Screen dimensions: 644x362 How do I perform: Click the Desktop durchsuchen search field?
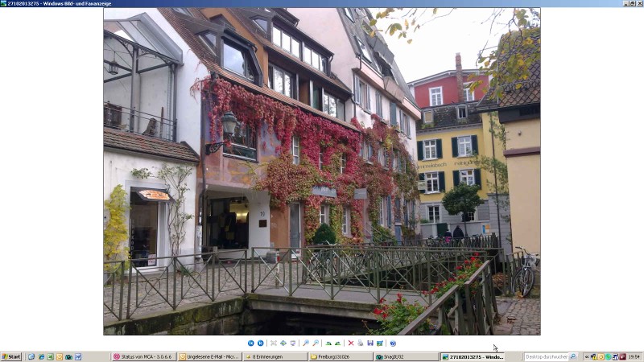pyautogui.click(x=547, y=356)
